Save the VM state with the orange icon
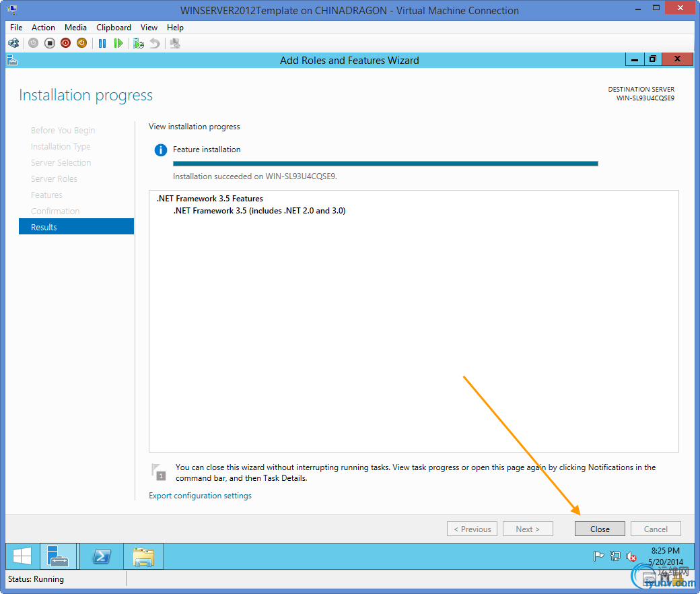This screenshot has height=594, width=700. 81,43
